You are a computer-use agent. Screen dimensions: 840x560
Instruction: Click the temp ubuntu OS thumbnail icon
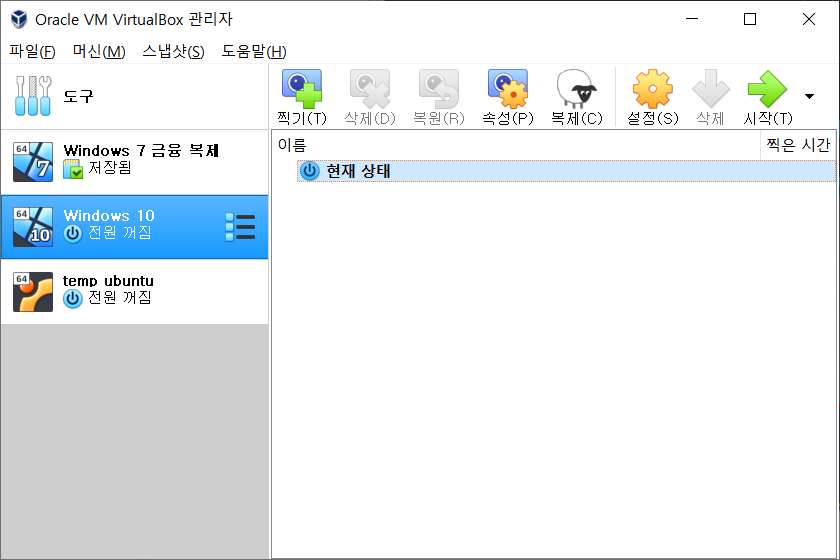pos(33,292)
